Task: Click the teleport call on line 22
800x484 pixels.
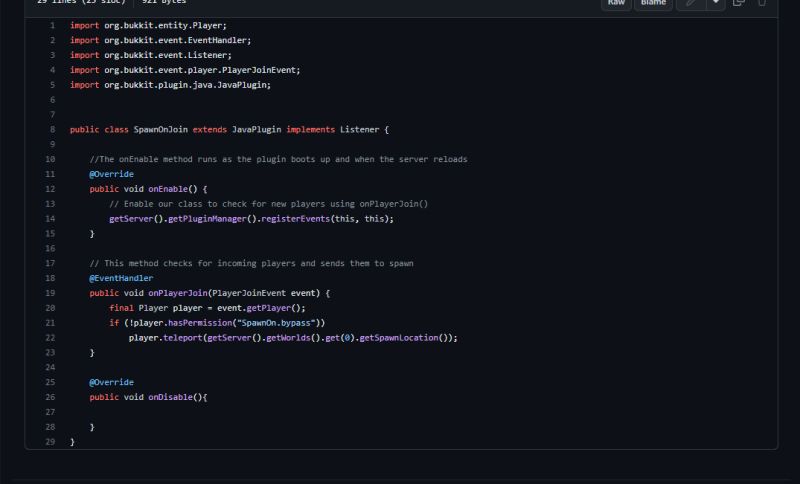Action: [x=183, y=338]
